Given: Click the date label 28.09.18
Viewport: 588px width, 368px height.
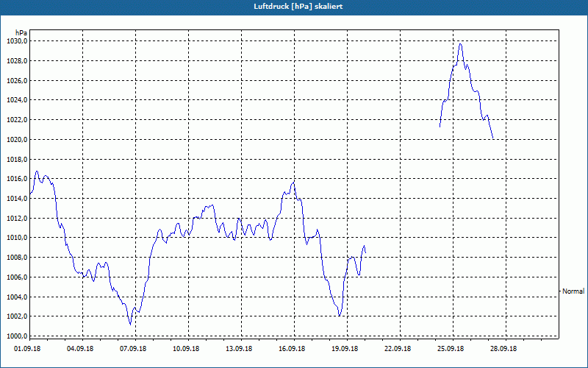Looking at the screenshot, I should (x=503, y=349).
